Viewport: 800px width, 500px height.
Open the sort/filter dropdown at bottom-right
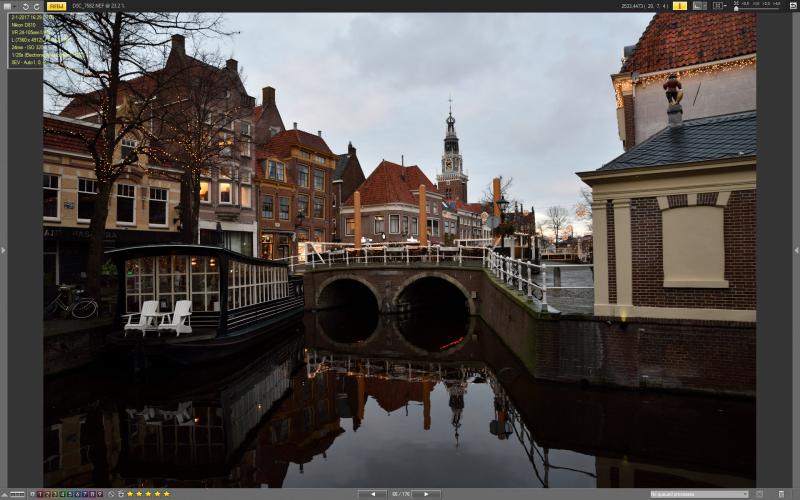pyautogui.click(x=699, y=494)
